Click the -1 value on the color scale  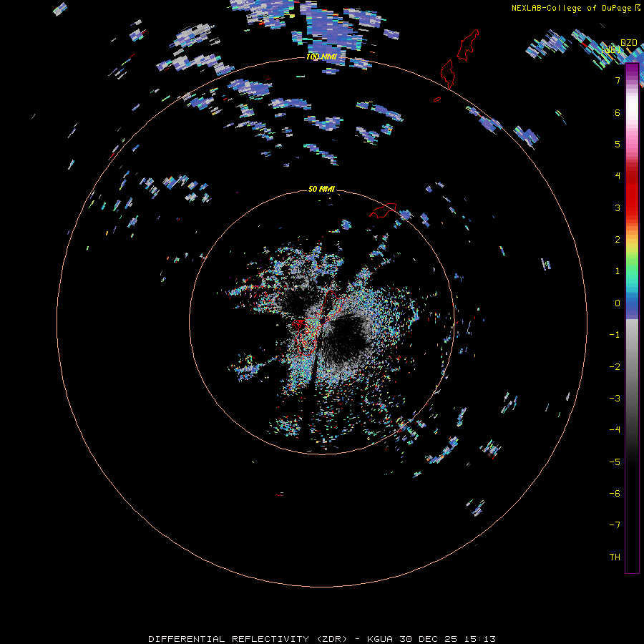tap(615, 335)
